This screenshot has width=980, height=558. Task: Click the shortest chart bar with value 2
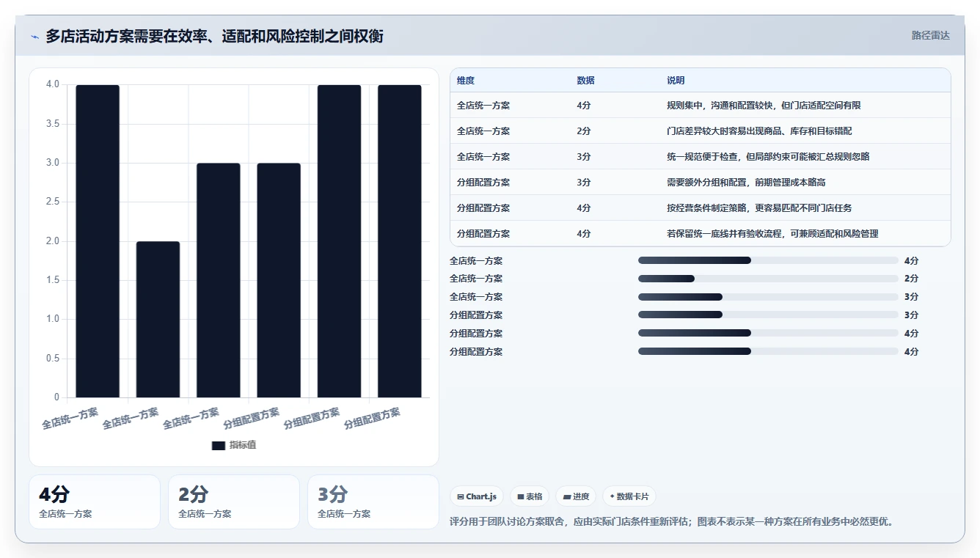(x=158, y=320)
